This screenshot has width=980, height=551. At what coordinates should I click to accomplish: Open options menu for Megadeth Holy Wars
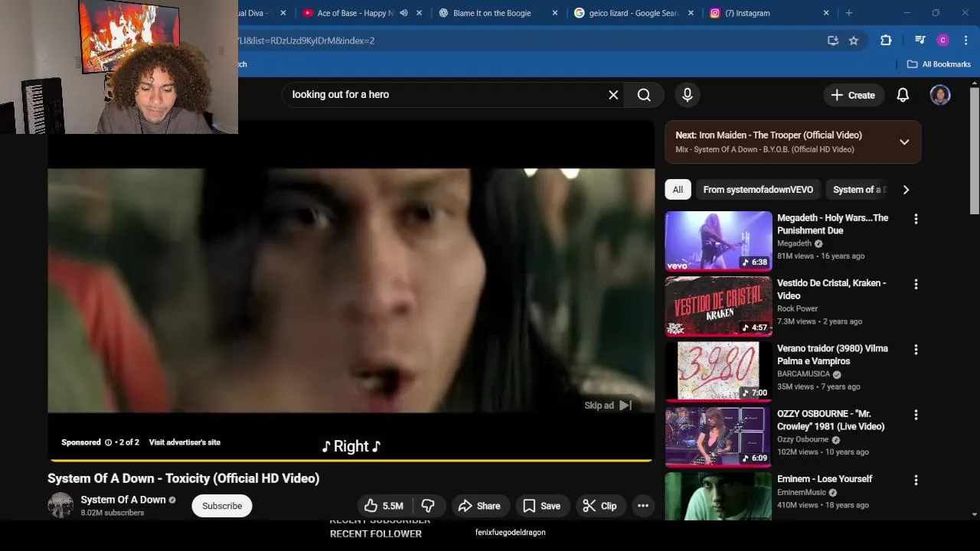tap(916, 219)
